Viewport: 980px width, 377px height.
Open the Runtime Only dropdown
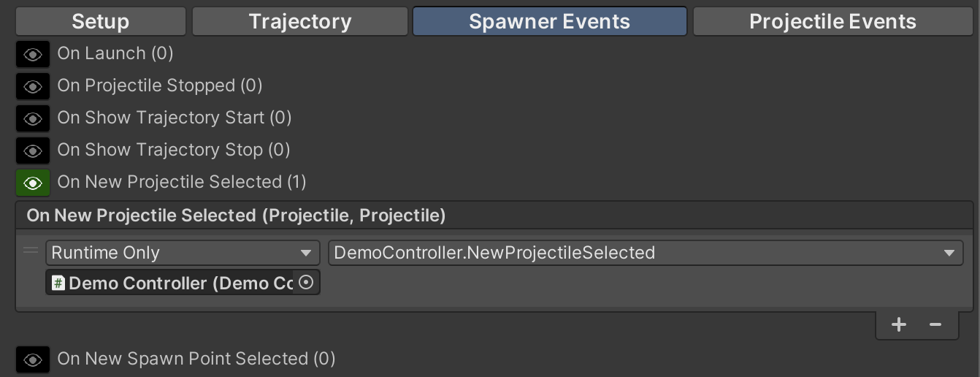(183, 253)
